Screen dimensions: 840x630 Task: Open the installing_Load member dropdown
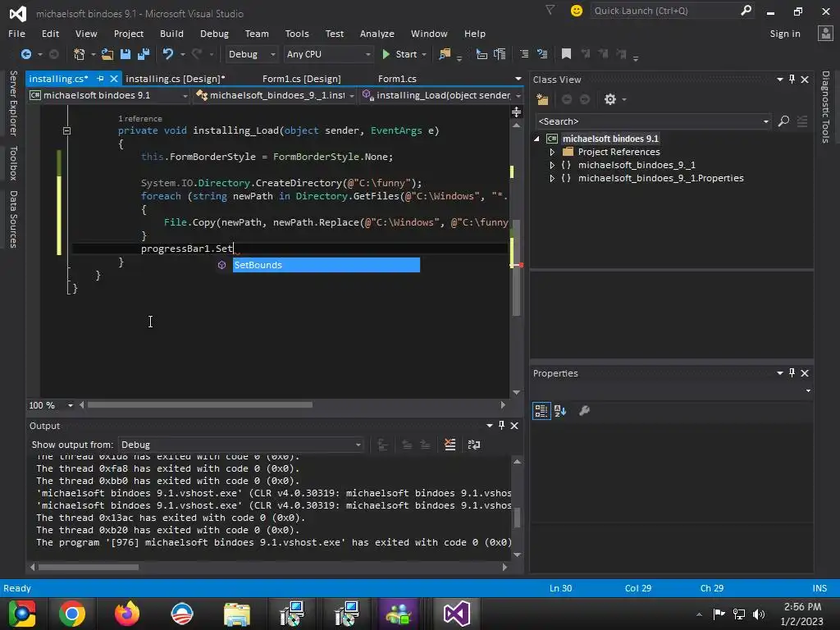pyautogui.click(x=441, y=95)
